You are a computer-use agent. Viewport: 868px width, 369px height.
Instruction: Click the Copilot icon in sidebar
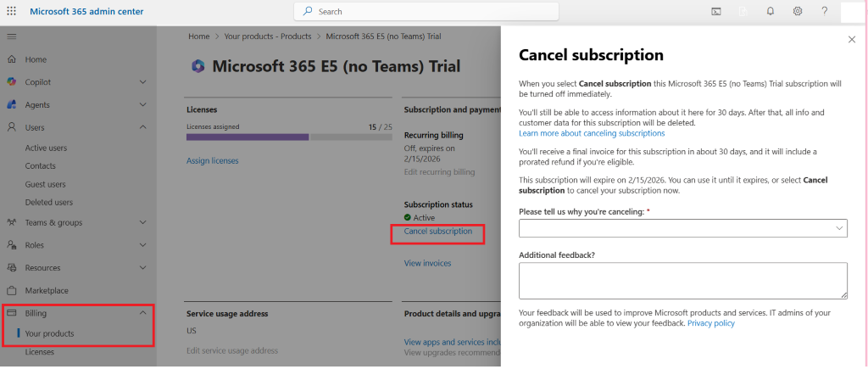coord(11,82)
